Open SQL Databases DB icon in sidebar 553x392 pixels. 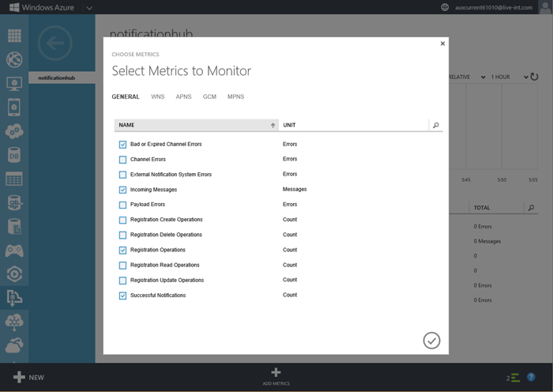point(14,155)
